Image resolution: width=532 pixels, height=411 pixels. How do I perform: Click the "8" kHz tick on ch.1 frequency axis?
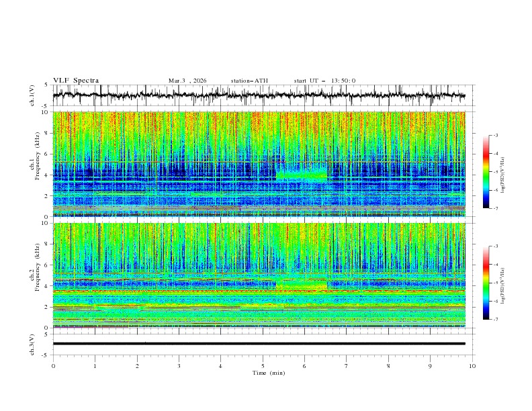pyautogui.click(x=46, y=133)
